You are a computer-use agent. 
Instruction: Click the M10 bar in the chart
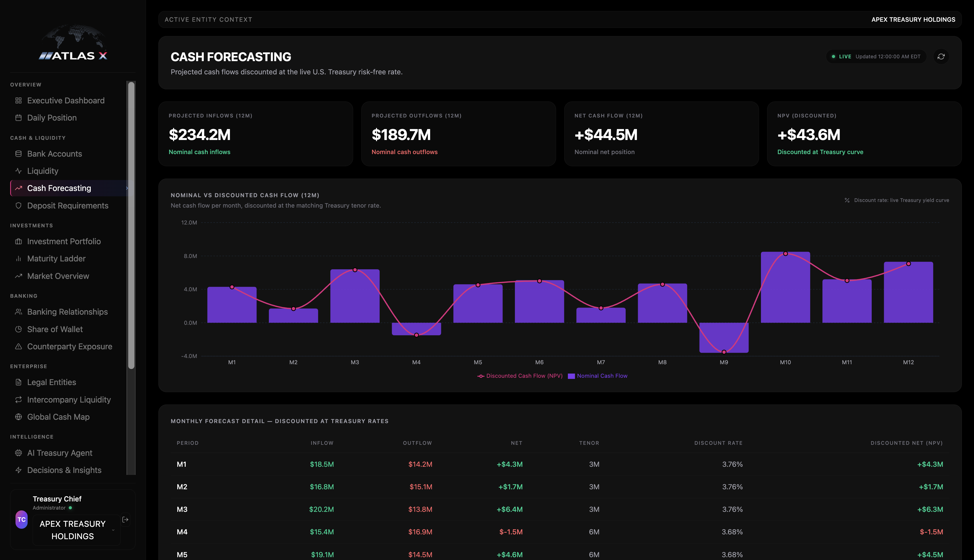click(785, 287)
